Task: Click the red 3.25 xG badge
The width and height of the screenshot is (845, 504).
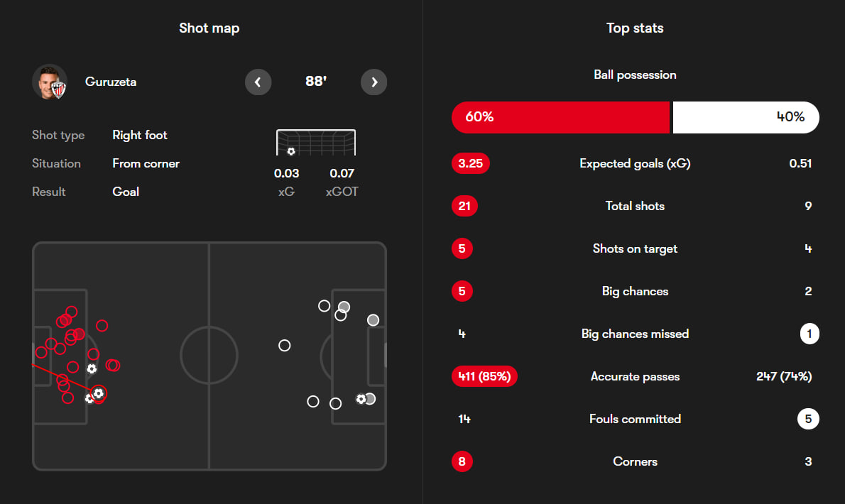Action: (470, 163)
